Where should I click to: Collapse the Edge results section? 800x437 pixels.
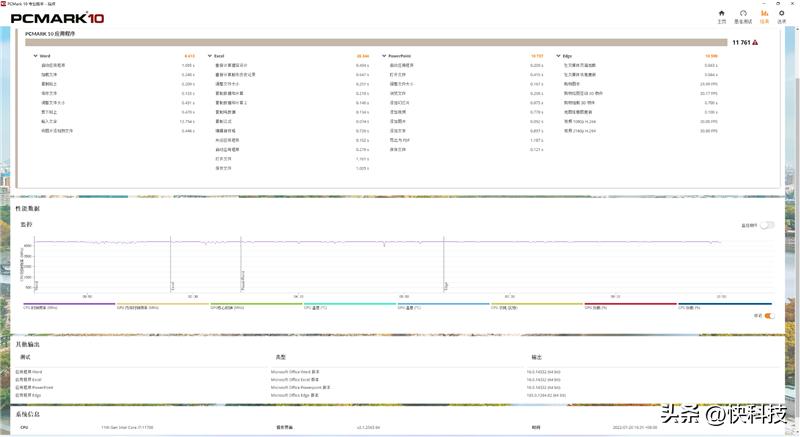559,56
